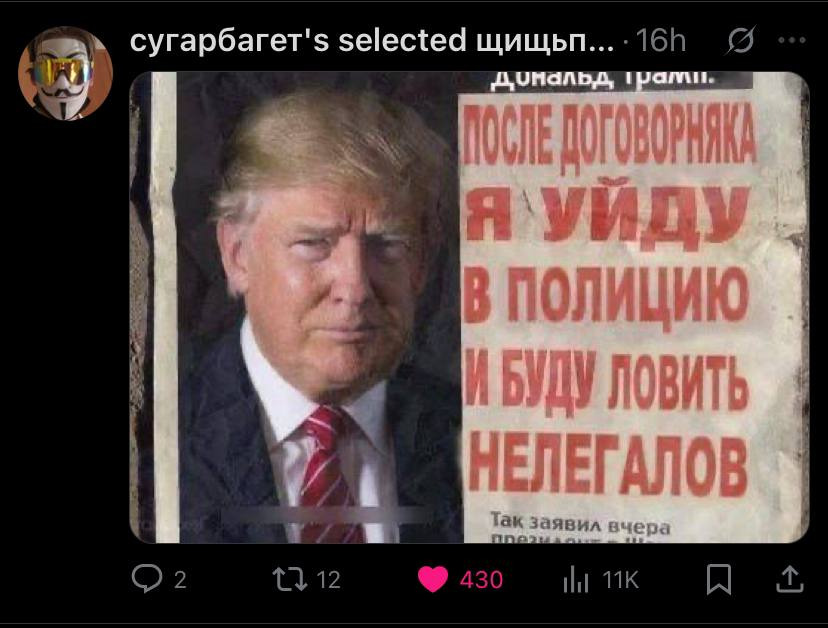The width and height of the screenshot is (828, 628).
Task: Click the Я УЙДУ headline text in image
Action: (607, 214)
